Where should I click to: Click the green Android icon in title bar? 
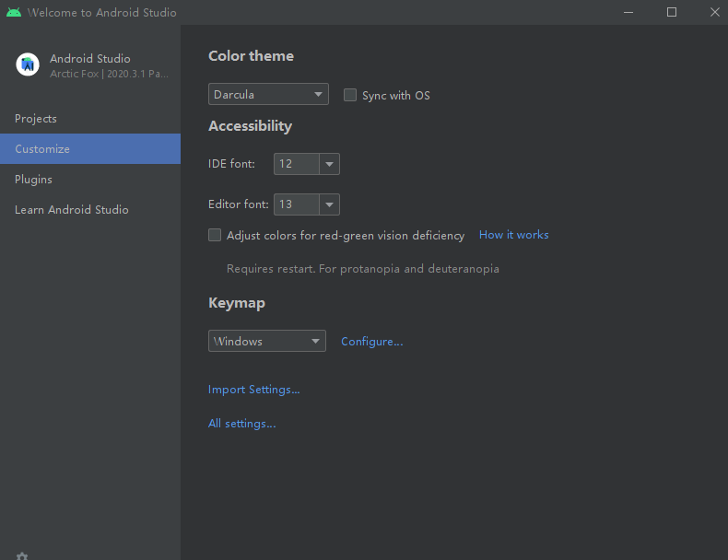[x=14, y=12]
